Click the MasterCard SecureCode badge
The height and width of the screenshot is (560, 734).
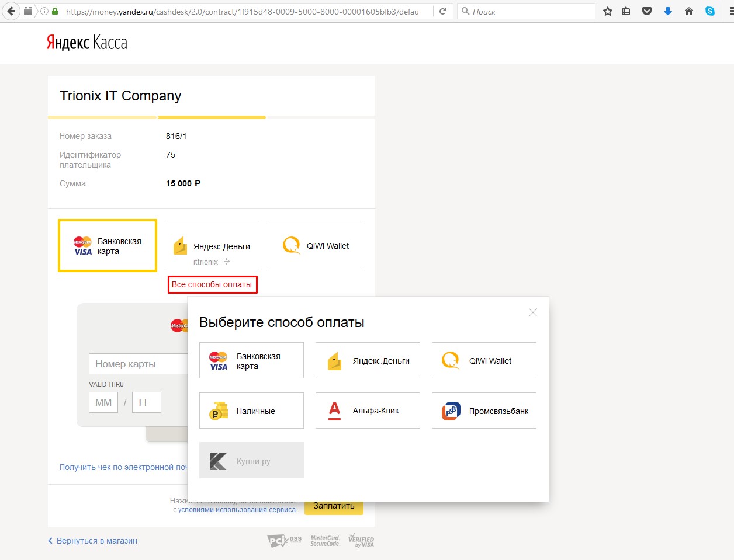[325, 541]
